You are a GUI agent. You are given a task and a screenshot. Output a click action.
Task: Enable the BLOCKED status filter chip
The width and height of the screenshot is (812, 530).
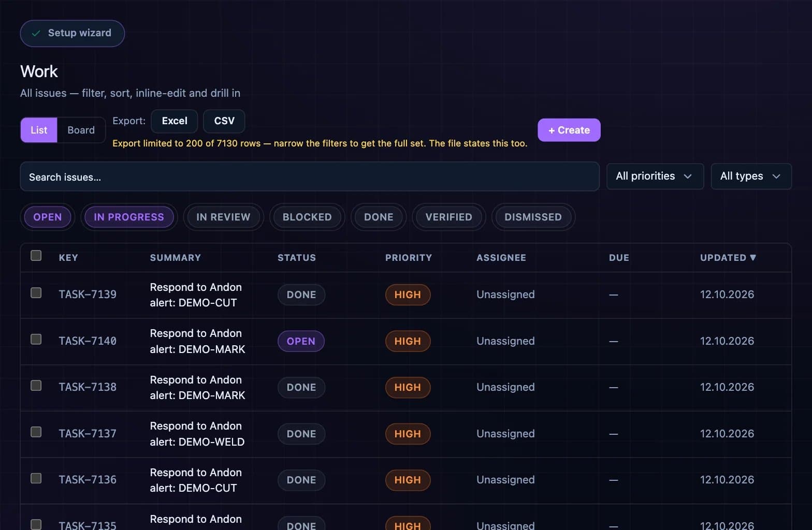(x=307, y=217)
